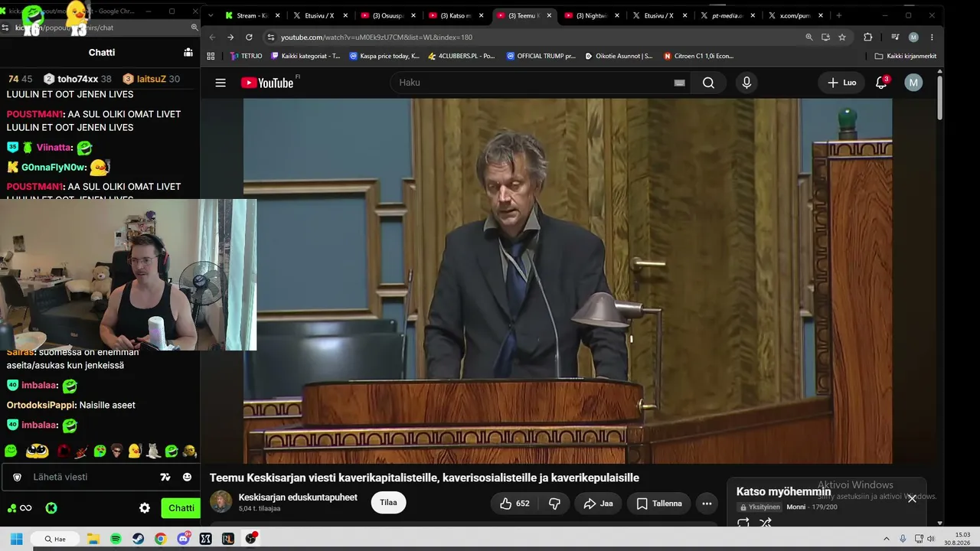The width and height of the screenshot is (980, 551).
Task: Subscribe with the Tilaa button
Action: coord(388,503)
